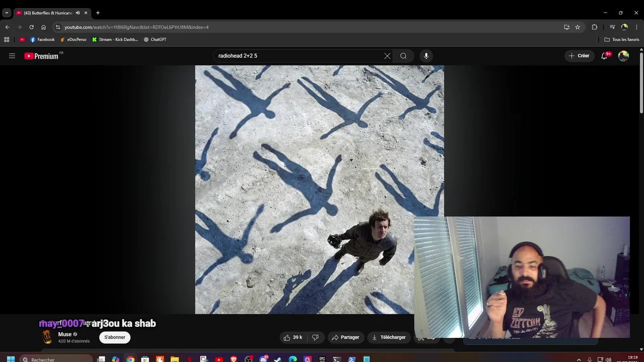644x362 pixels.
Task: Clear the search box with X
Action: 387,56
